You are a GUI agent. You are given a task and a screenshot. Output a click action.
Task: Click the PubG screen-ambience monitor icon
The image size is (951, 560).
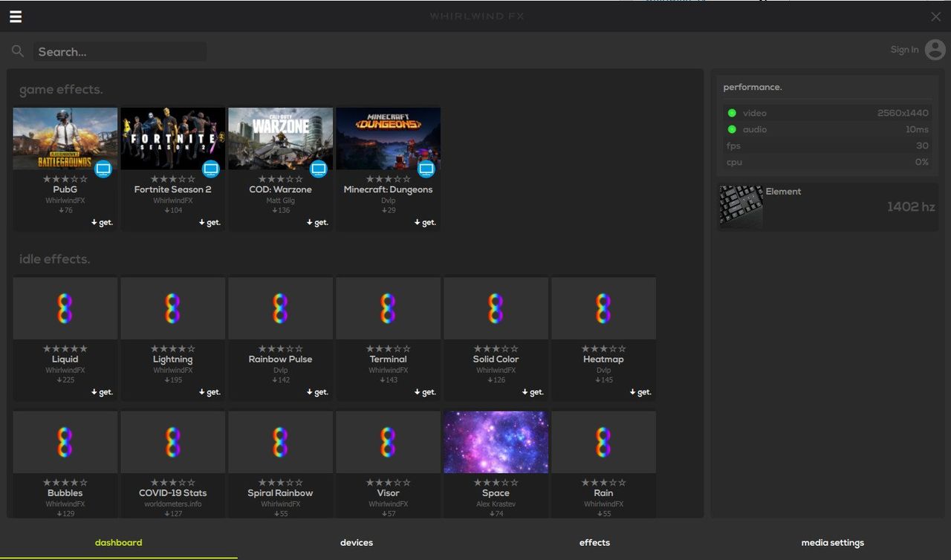[x=103, y=169]
